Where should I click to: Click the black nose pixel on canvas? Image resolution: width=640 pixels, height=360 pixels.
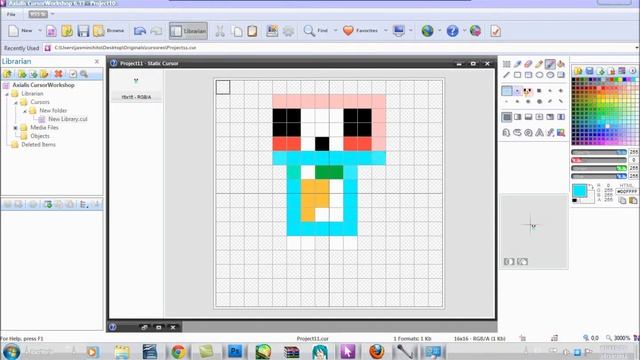pos(322,144)
